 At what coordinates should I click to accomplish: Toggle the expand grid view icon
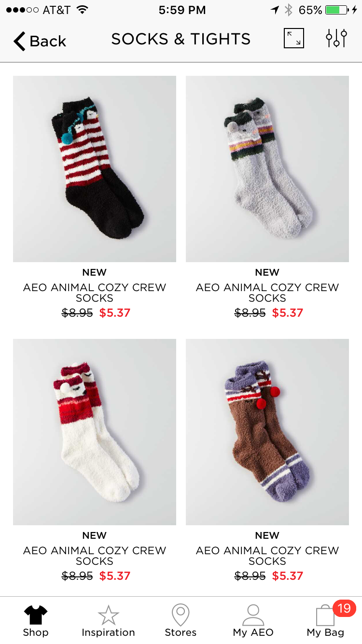tap(294, 39)
